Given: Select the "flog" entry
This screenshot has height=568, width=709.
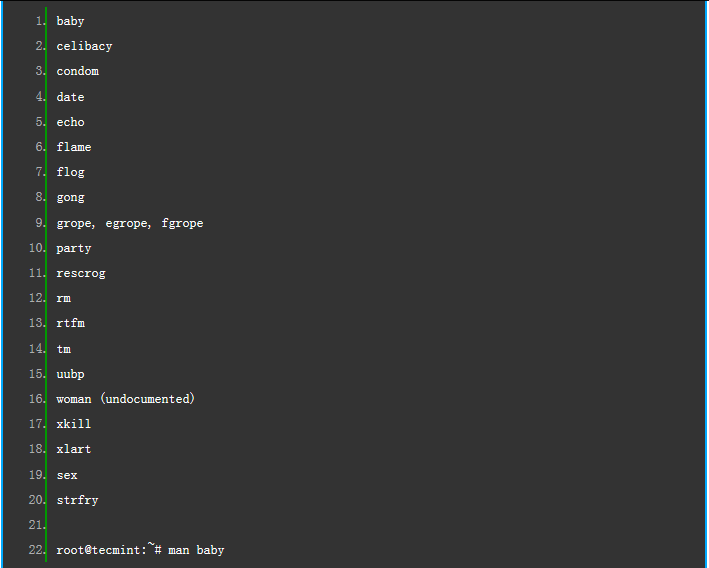Looking at the screenshot, I should [x=70, y=172].
